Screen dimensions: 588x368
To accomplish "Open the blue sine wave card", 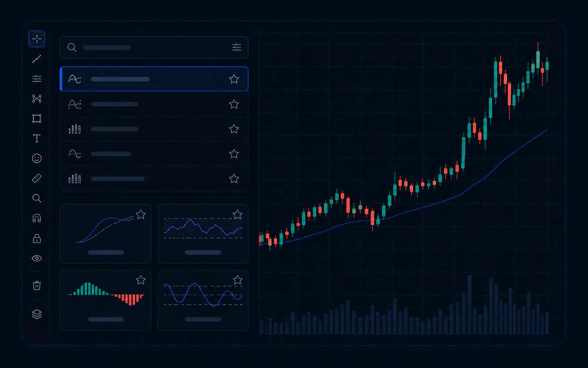I will pos(203,300).
